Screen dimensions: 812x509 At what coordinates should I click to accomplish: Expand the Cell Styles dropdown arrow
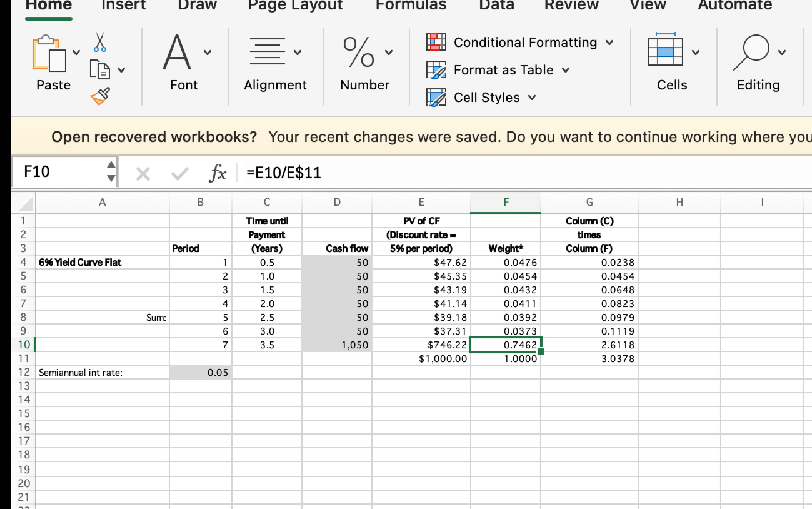pyautogui.click(x=532, y=98)
